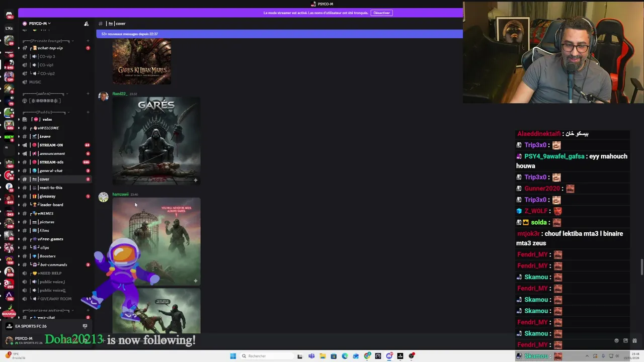Image resolution: width=644 pixels, height=362 pixels.
Task: Add a channel in warzone section
Action: pyautogui.click(x=88, y=310)
